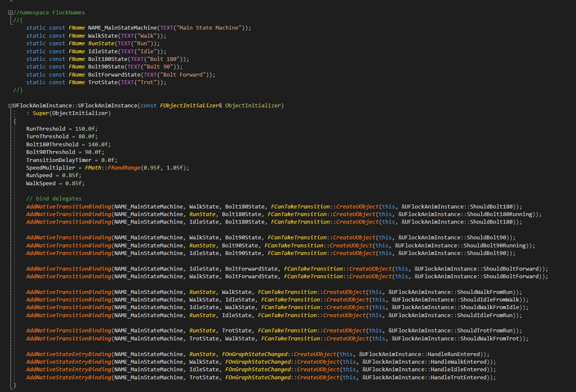
Task: Click the 1.05f argument
Action: pyautogui.click(x=174, y=168)
